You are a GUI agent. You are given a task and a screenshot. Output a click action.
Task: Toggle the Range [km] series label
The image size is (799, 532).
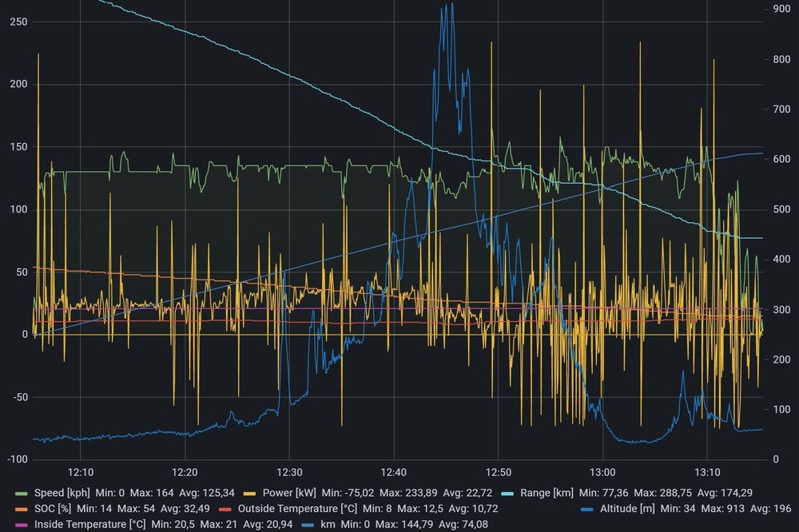(547, 494)
